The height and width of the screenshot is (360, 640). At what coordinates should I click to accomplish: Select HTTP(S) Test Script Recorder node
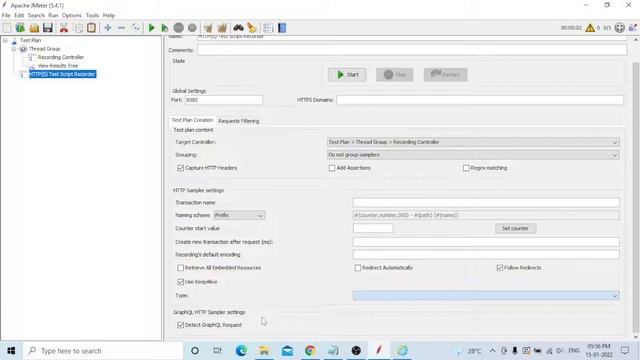[62, 74]
